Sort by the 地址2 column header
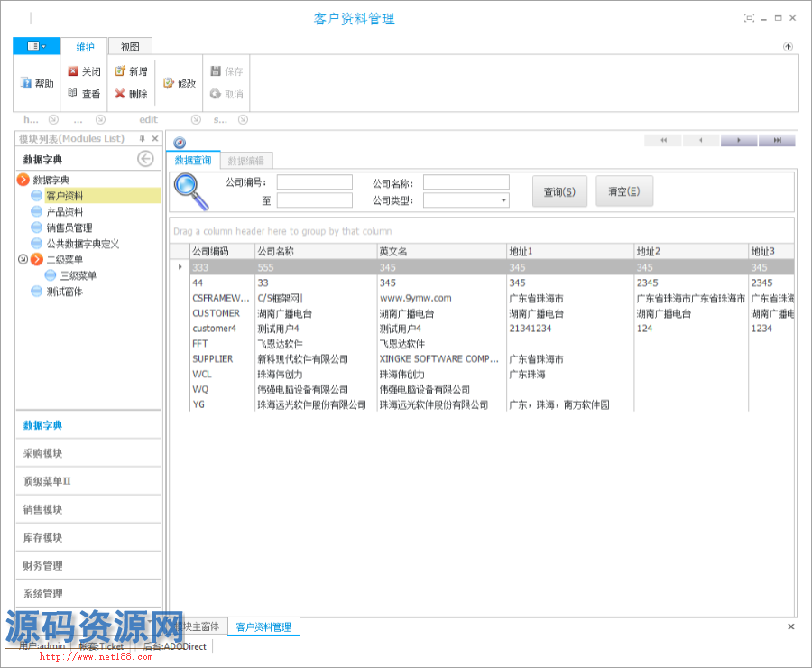Screen dimensions: 812x668 pos(691,251)
